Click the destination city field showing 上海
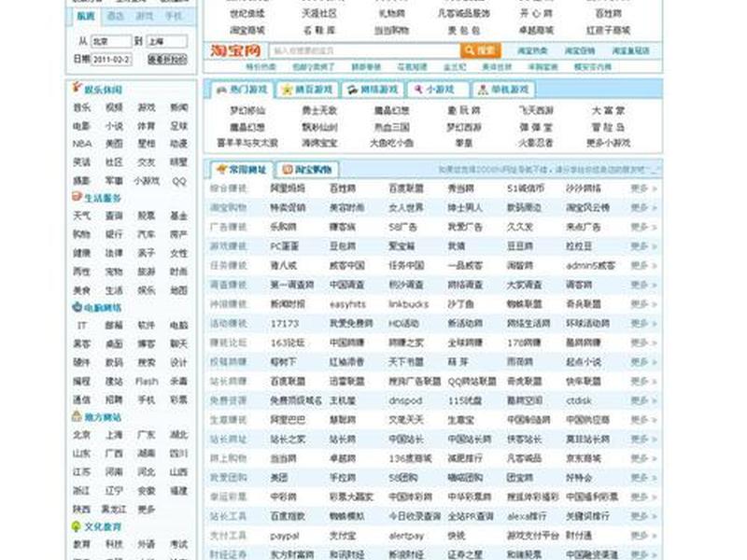 (x=167, y=41)
